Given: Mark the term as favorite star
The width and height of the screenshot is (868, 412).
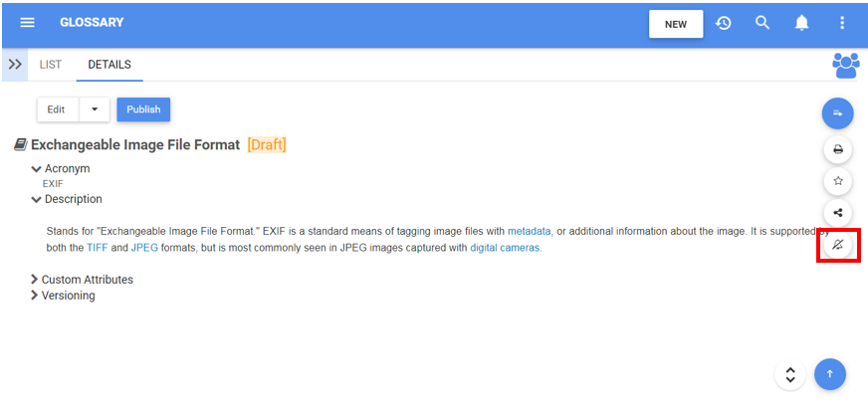Looking at the screenshot, I should tap(838, 181).
